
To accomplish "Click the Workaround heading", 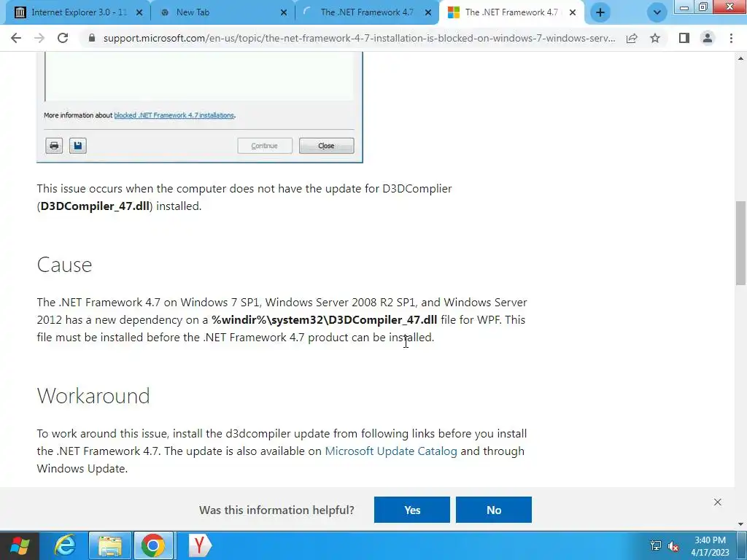I will 93,396.
